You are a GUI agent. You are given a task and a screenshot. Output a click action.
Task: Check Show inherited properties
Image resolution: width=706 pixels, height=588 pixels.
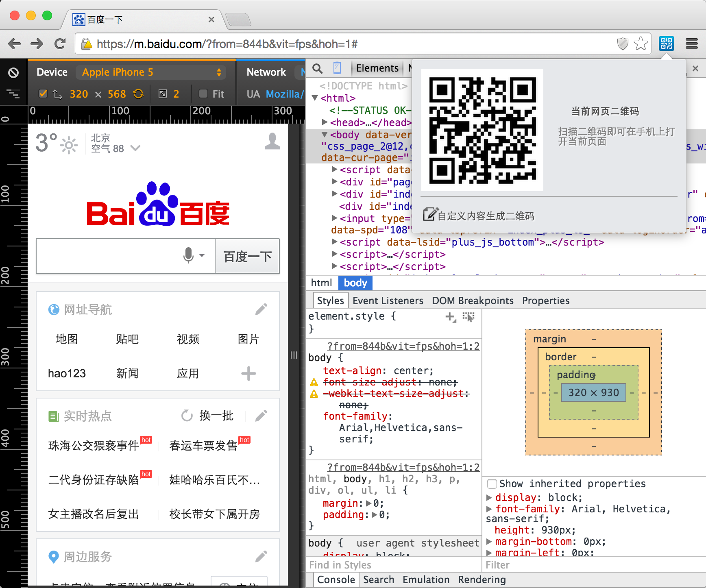[x=492, y=484]
